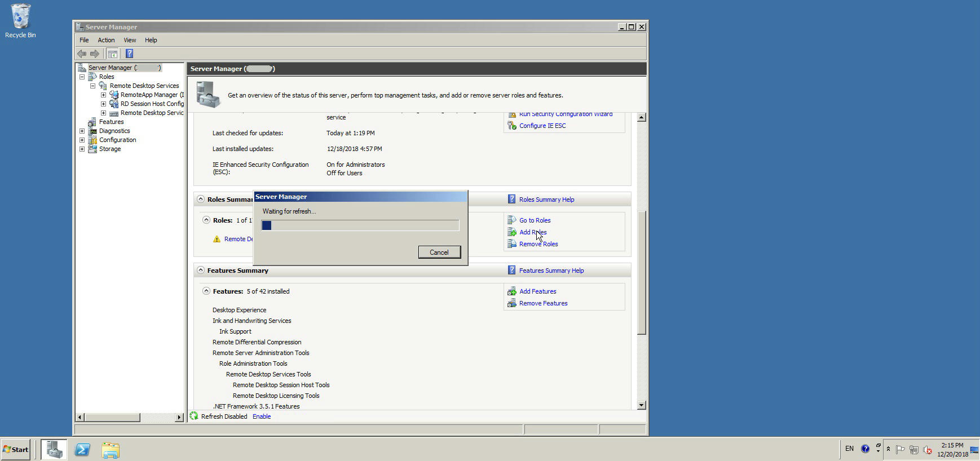Image resolution: width=980 pixels, height=461 pixels.
Task: Select RemoteApp Manager tree node
Action: click(152, 95)
